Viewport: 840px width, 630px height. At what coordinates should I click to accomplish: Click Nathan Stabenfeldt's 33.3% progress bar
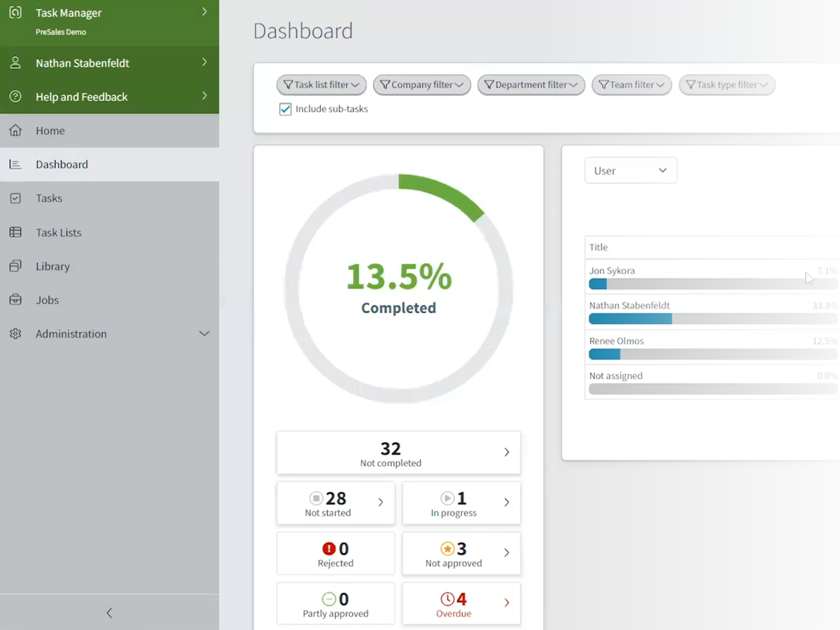[712, 319]
